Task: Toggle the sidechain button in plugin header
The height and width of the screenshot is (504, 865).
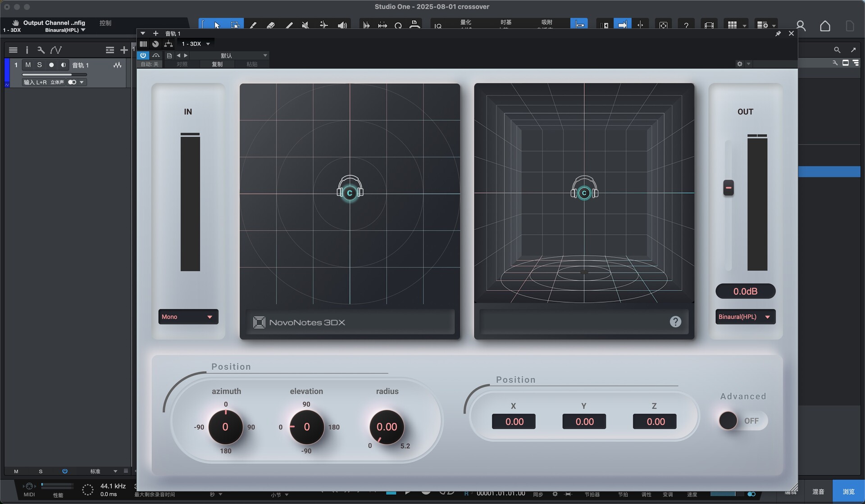Action: 156,55
